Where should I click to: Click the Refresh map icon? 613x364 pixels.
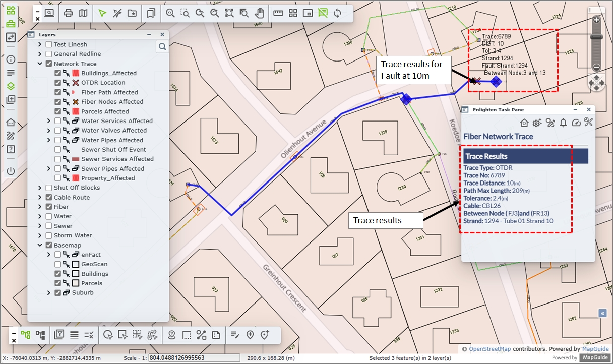337,13
